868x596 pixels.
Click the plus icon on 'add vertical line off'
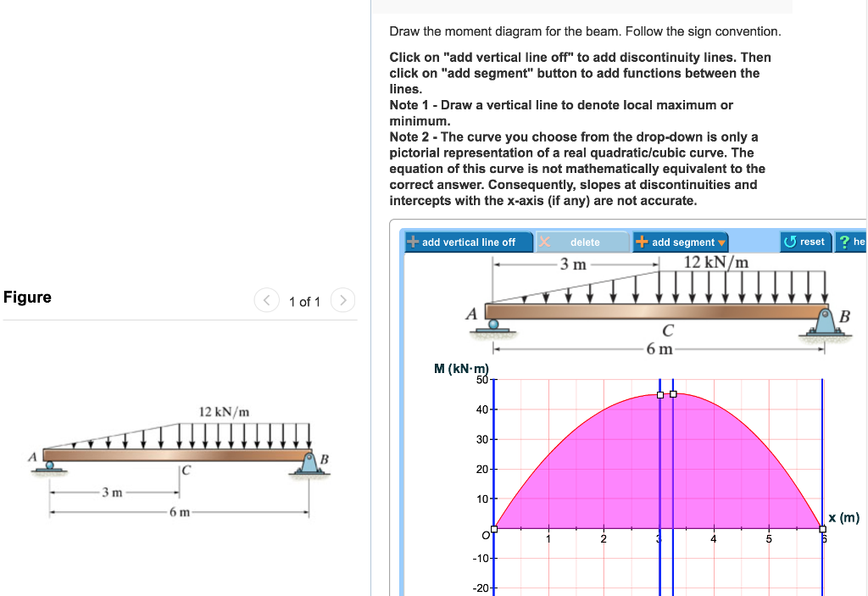click(x=414, y=242)
